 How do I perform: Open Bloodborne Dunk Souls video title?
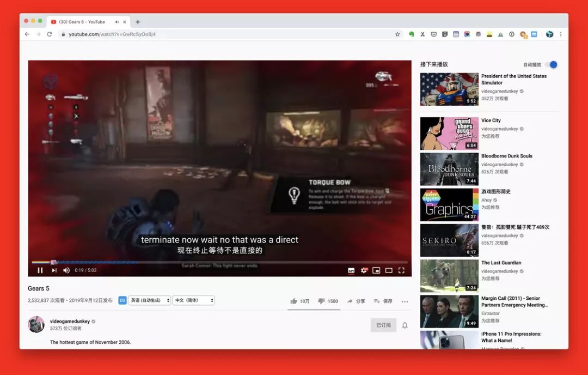(x=507, y=156)
